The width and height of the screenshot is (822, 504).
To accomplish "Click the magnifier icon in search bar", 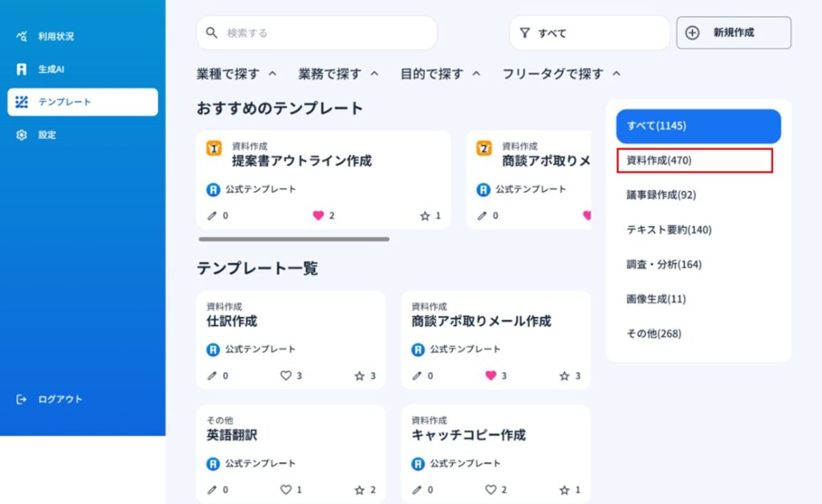I will point(212,33).
